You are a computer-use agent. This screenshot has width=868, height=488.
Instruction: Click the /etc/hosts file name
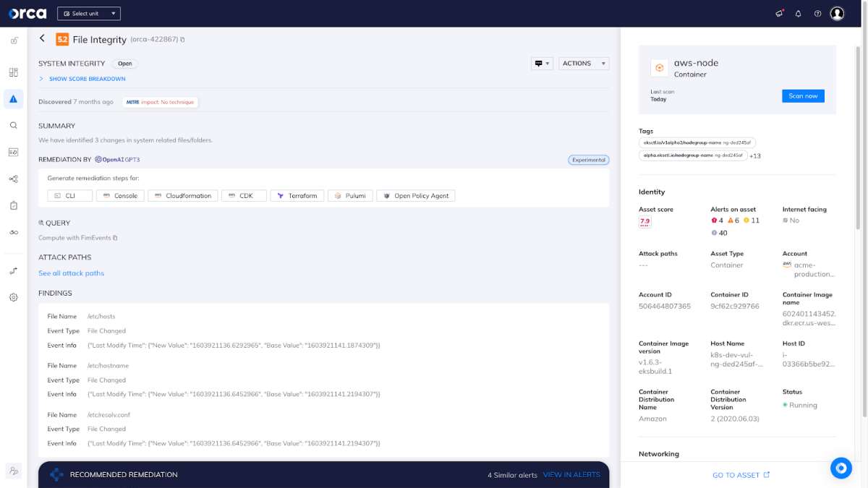tap(101, 317)
